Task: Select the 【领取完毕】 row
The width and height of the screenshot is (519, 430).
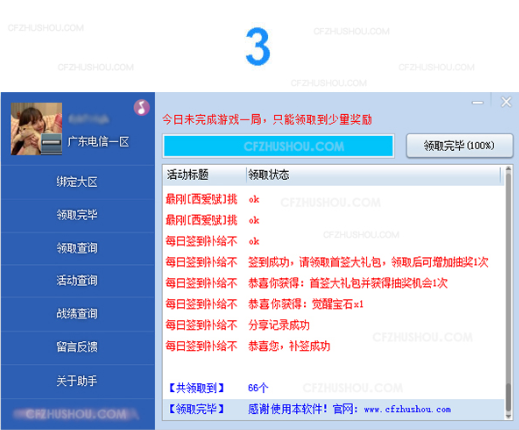Action: (334, 409)
